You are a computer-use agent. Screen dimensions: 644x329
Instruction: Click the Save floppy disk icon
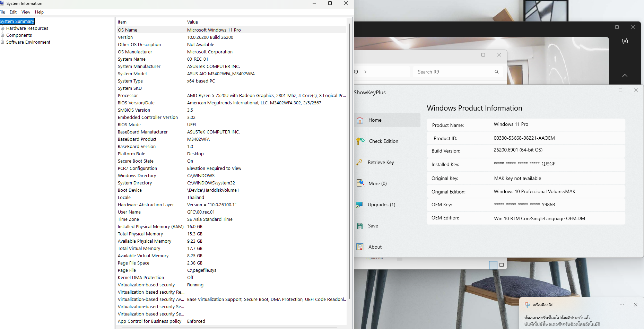pos(360,226)
